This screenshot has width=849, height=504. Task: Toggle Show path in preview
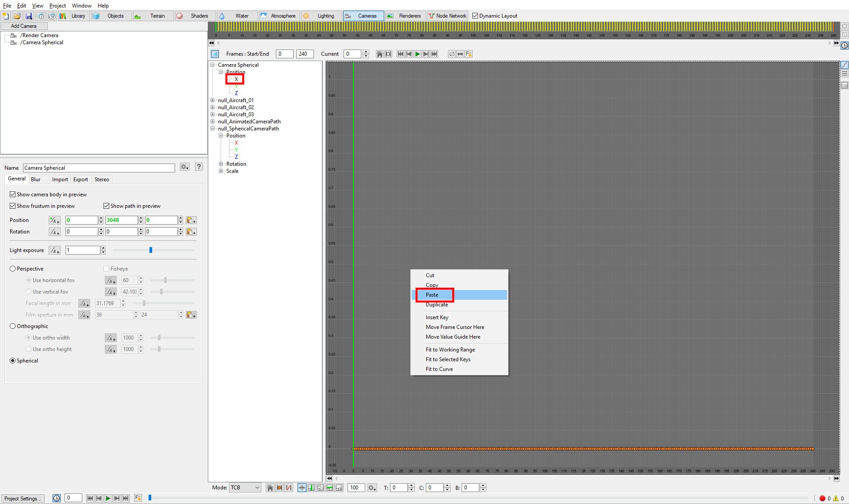pyautogui.click(x=107, y=206)
